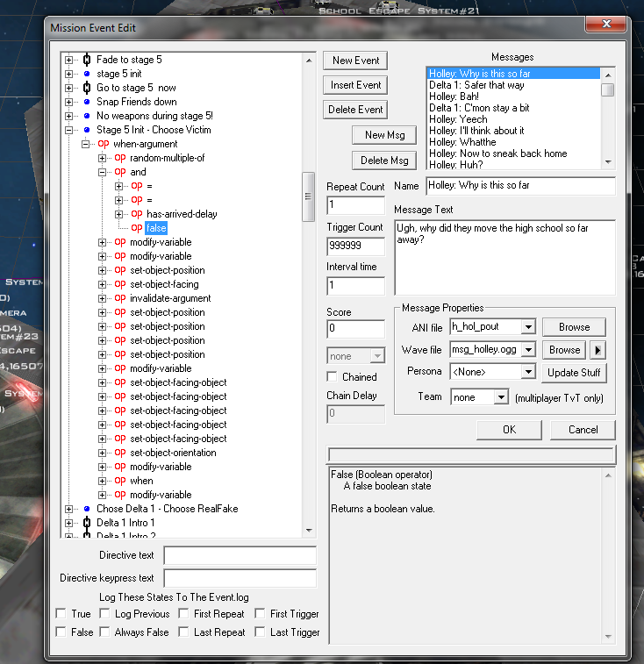644x664 pixels.
Task: Click blue dot icon of Chose Delta 1 - Choose RealFake
Action: coord(87,509)
